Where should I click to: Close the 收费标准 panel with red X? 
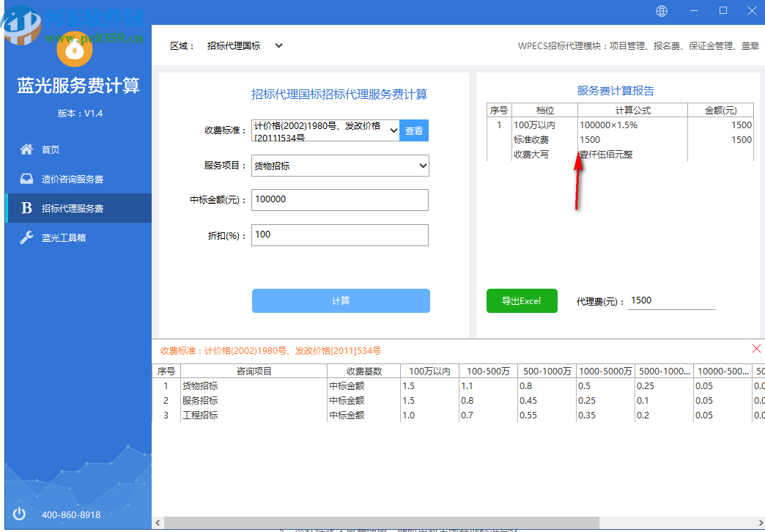coord(756,349)
